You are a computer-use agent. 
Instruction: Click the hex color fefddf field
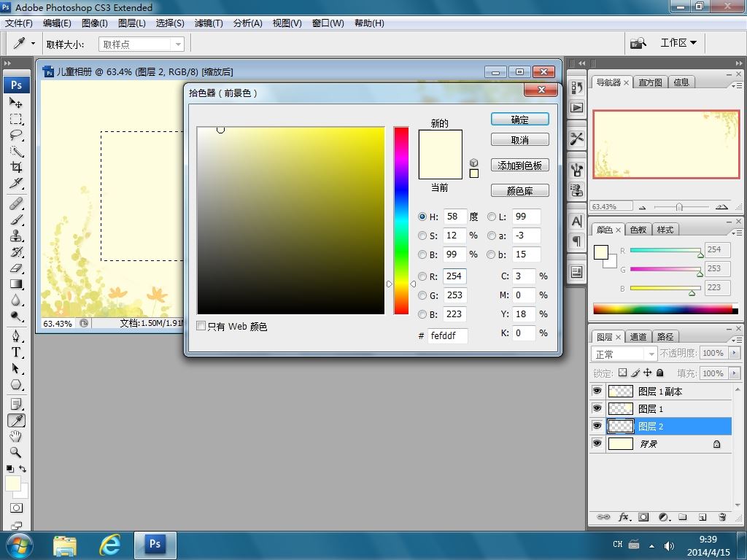[447, 335]
